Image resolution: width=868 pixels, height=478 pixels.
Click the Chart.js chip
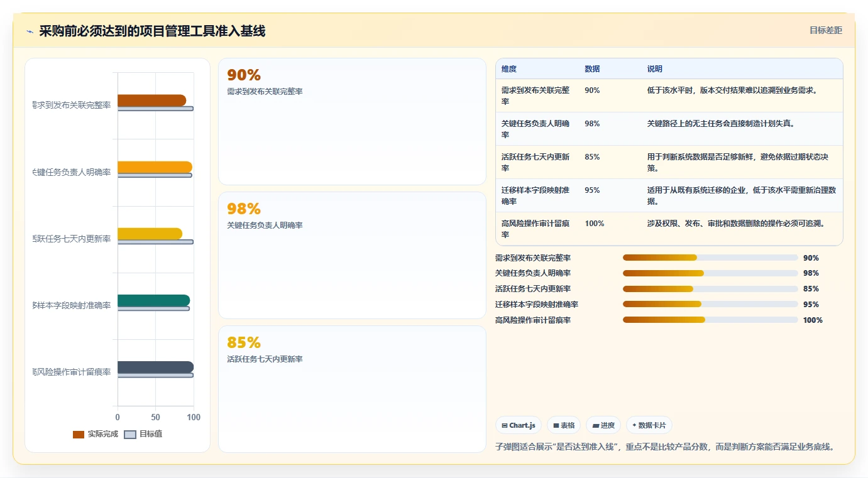pyautogui.click(x=519, y=425)
